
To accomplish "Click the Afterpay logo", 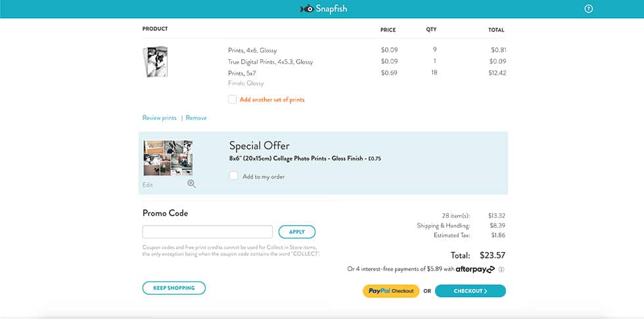I will tap(475, 269).
